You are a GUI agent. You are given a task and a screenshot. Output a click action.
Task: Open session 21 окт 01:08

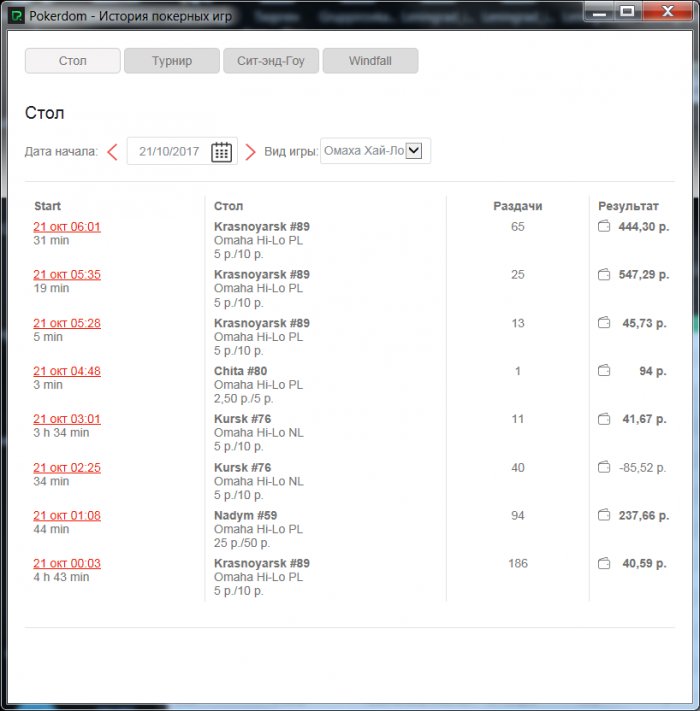pyautogui.click(x=67, y=516)
